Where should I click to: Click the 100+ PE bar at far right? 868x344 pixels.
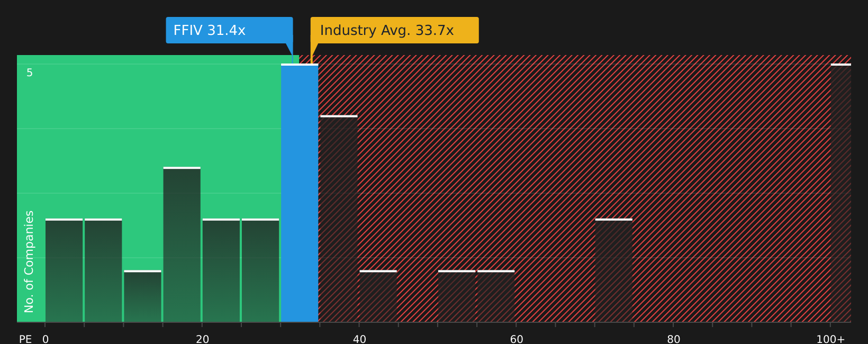[x=841, y=193]
